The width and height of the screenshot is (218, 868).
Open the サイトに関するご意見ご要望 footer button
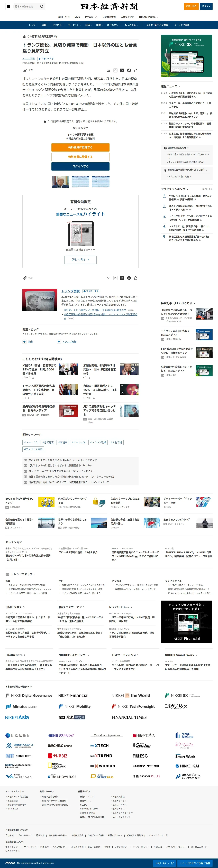[195, 863]
